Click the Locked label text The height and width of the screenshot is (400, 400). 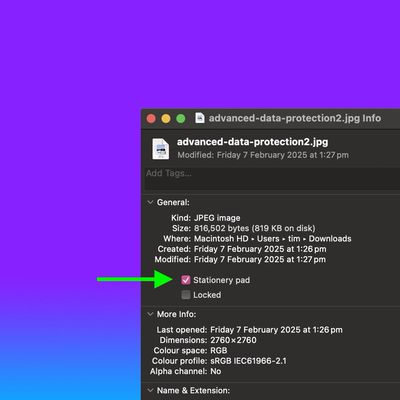207,295
